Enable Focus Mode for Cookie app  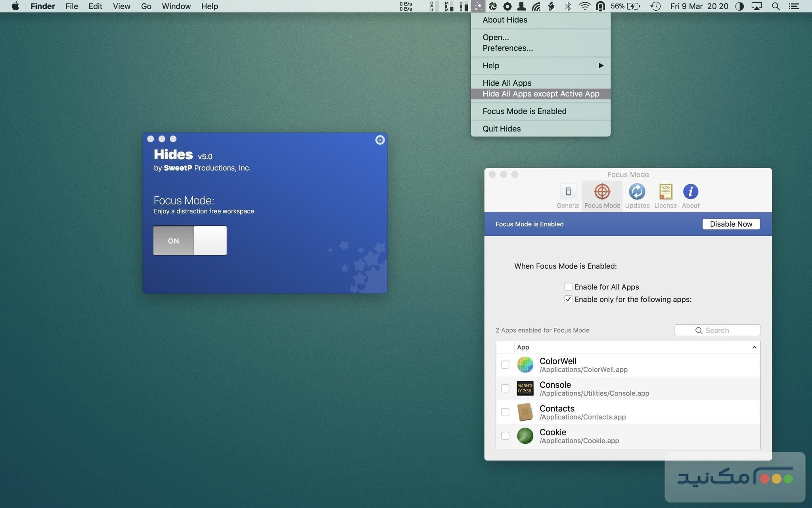tap(505, 436)
